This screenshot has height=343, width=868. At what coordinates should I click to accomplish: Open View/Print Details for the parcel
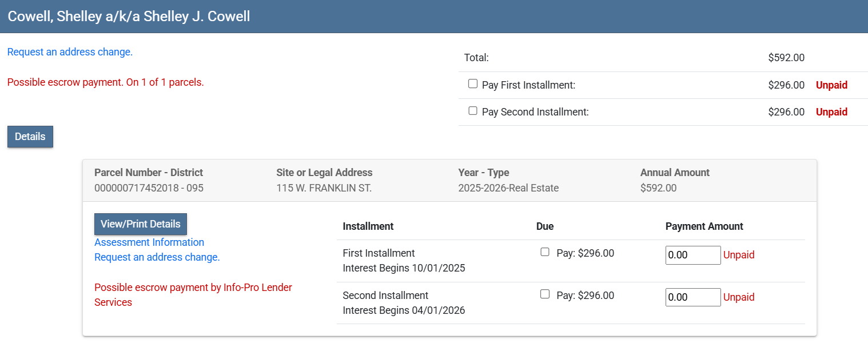tap(141, 224)
